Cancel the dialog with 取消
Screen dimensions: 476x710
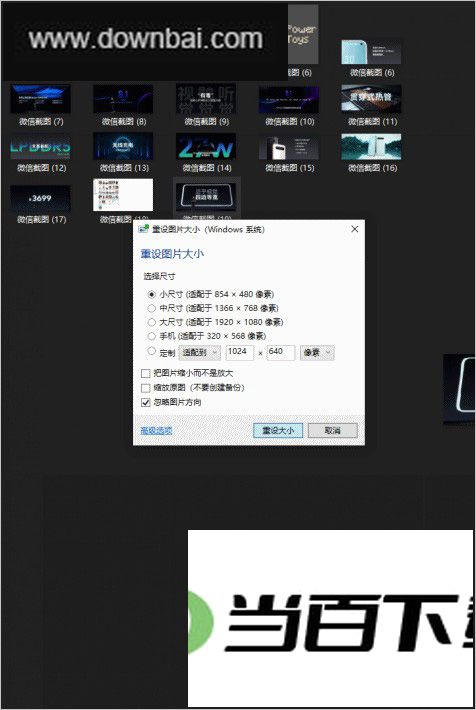(x=332, y=431)
